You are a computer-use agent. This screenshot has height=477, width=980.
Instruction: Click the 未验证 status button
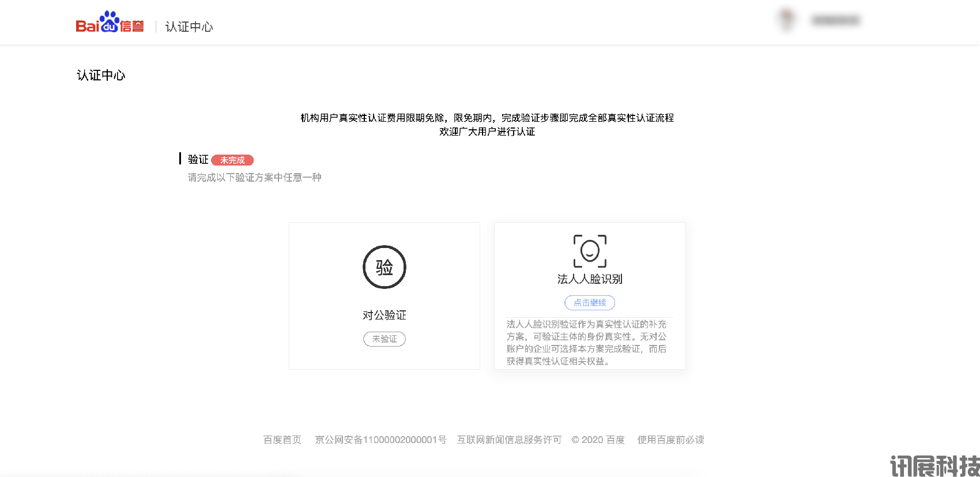tap(385, 339)
